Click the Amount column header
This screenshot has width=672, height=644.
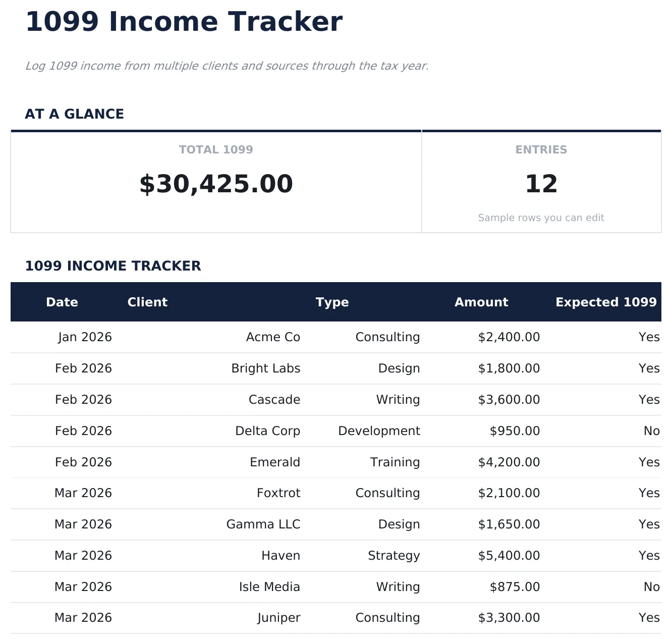click(481, 302)
